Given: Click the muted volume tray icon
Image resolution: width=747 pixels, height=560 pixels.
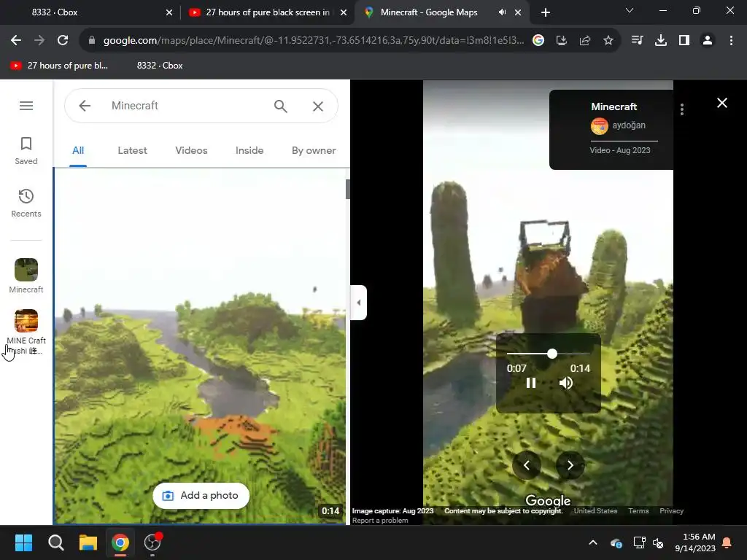Looking at the screenshot, I should [x=659, y=542].
